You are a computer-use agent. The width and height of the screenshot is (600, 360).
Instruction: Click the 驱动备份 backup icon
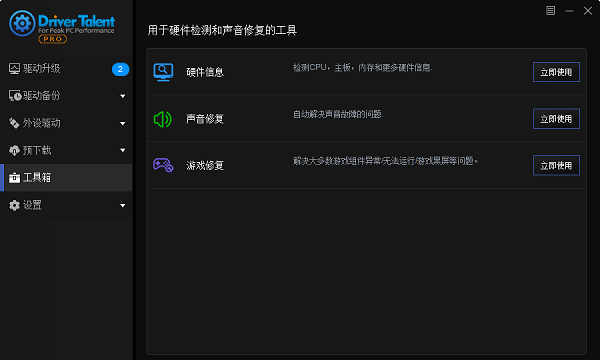pyautogui.click(x=15, y=96)
